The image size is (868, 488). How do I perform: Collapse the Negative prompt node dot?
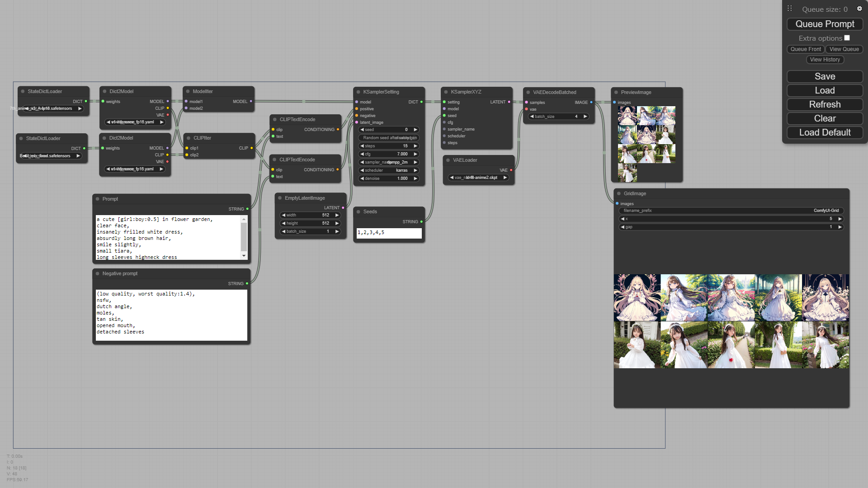[x=97, y=273]
